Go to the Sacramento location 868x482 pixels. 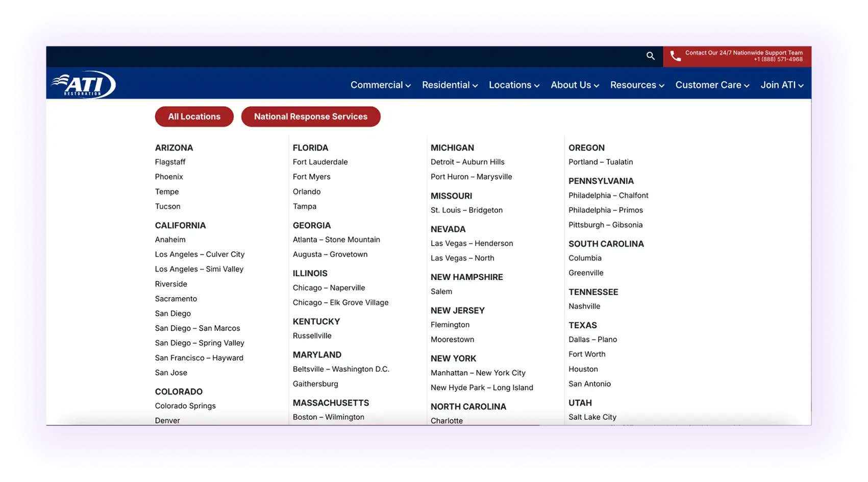pos(176,299)
